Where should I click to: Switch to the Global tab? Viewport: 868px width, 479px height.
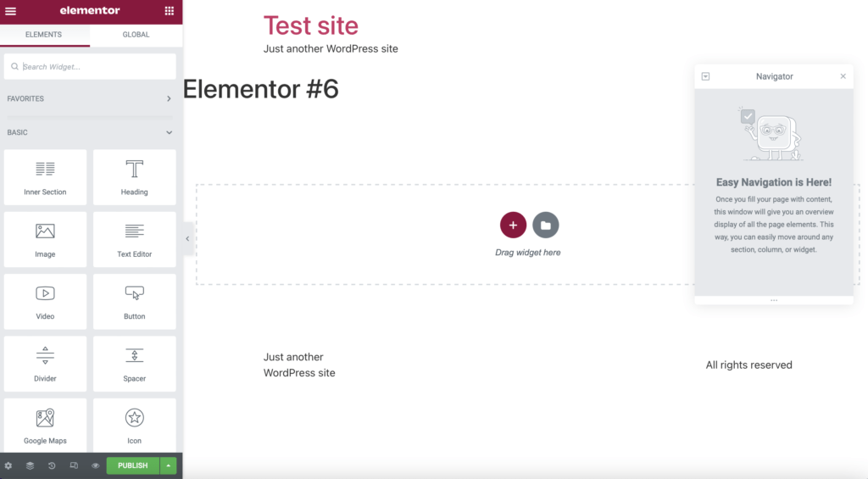click(136, 35)
